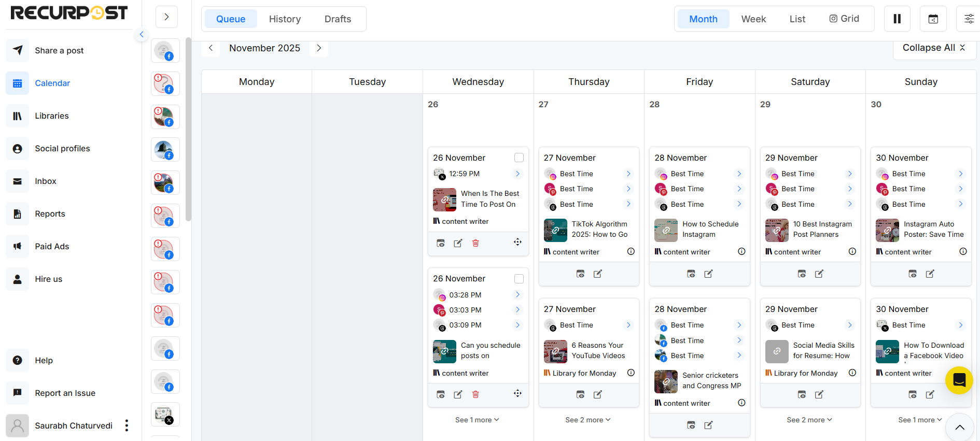
Task: Open the Inbox section
Action: point(46,181)
